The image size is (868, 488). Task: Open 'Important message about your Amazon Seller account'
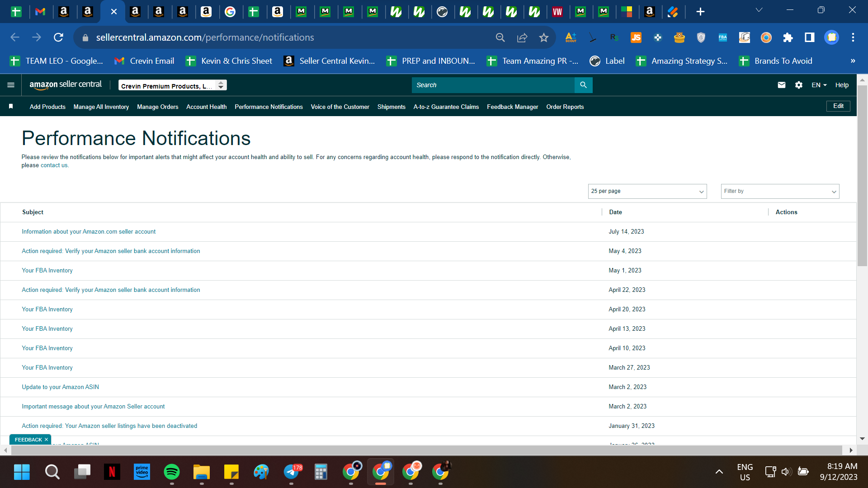tap(93, 407)
